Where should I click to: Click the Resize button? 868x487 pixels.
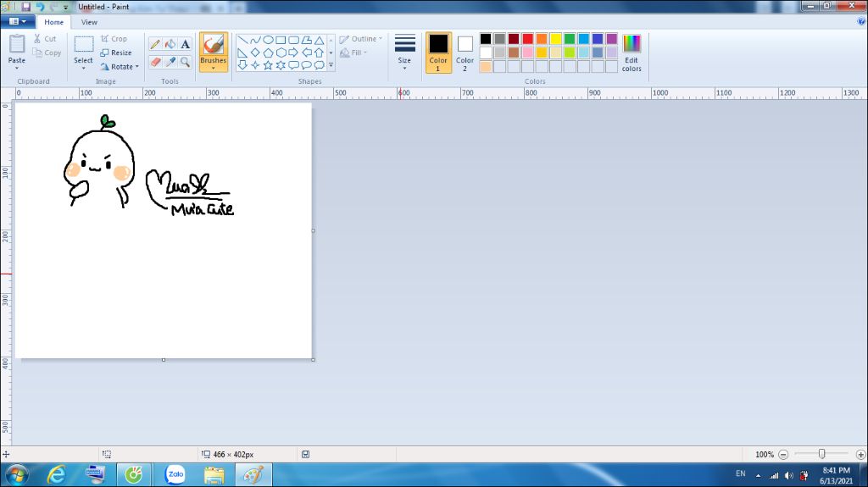tap(116, 53)
